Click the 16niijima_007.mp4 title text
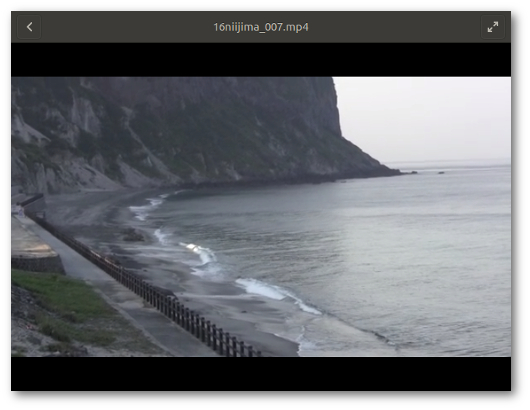 click(x=261, y=27)
